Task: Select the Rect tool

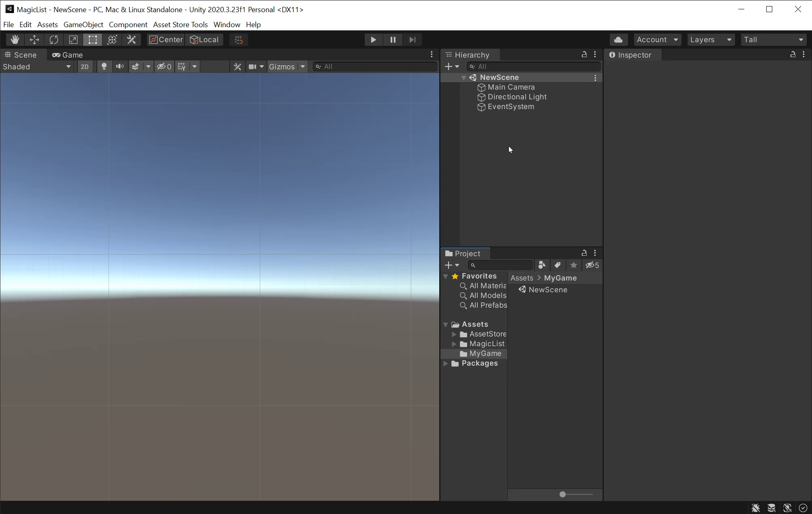Action: pyautogui.click(x=93, y=40)
